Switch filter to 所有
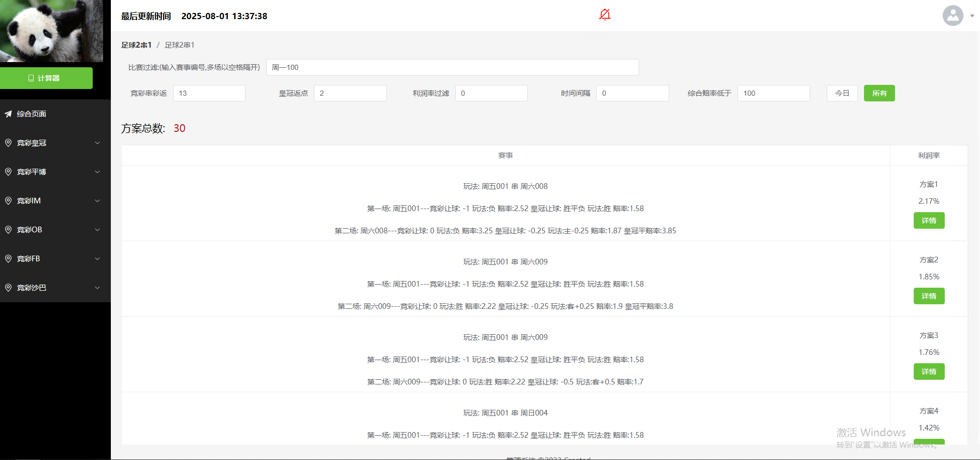The width and height of the screenshot is (980, 460). tap(879, 93)
